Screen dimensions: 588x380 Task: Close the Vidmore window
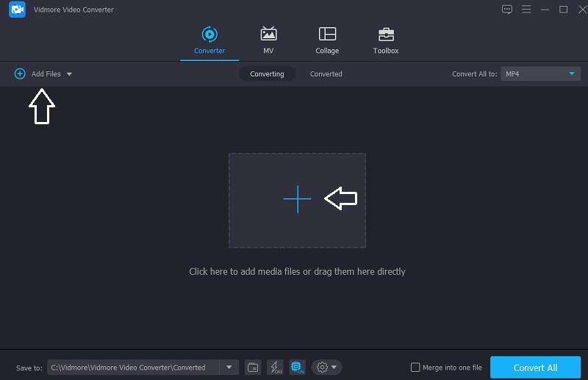pos(583,10)
